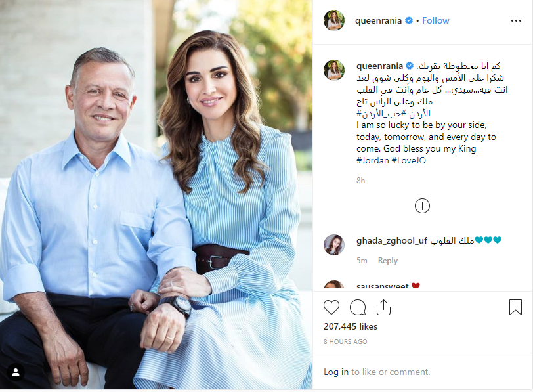The height and width of the screenshot is (392, 533).
Task: Show tagged people icon on photo
Action: pos(16,372)
